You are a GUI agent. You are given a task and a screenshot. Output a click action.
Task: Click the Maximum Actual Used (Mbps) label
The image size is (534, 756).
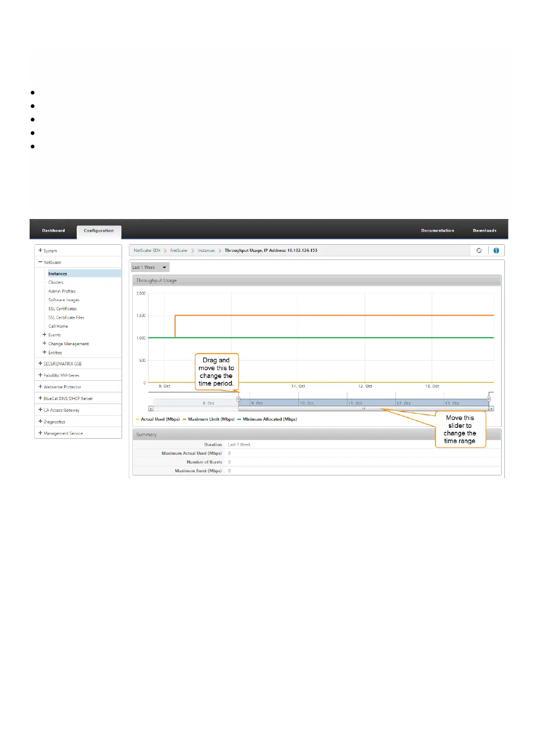point(192,453)
